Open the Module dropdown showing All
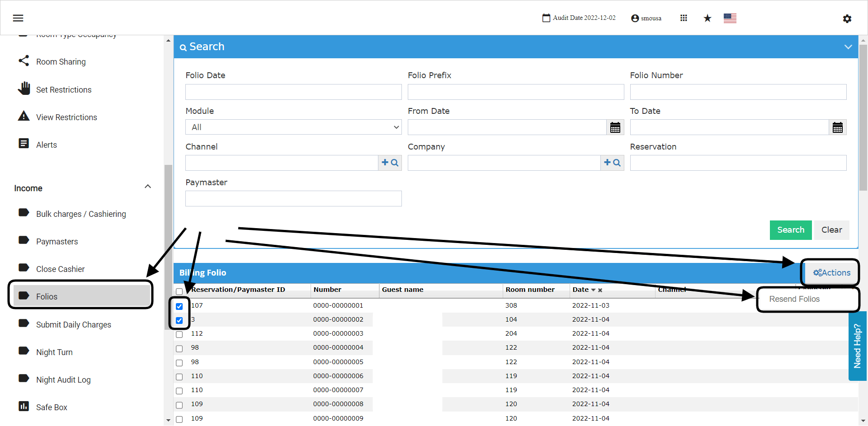Screen dimensions: 868x426 pyautogui.click(x=293, y=127)
